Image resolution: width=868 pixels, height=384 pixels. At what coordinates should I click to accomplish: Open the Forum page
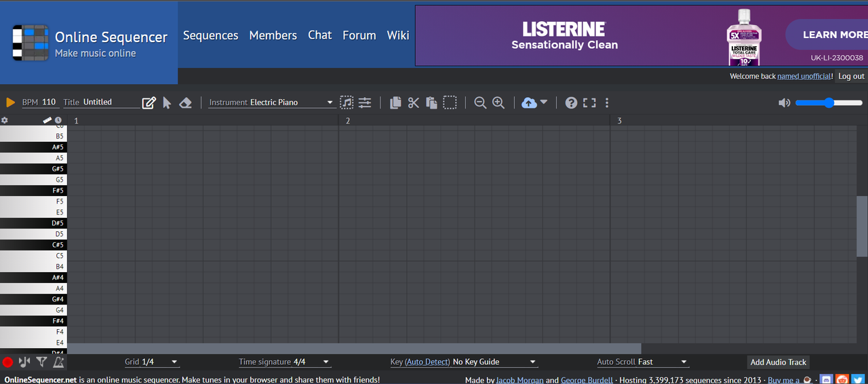(359, 35)
